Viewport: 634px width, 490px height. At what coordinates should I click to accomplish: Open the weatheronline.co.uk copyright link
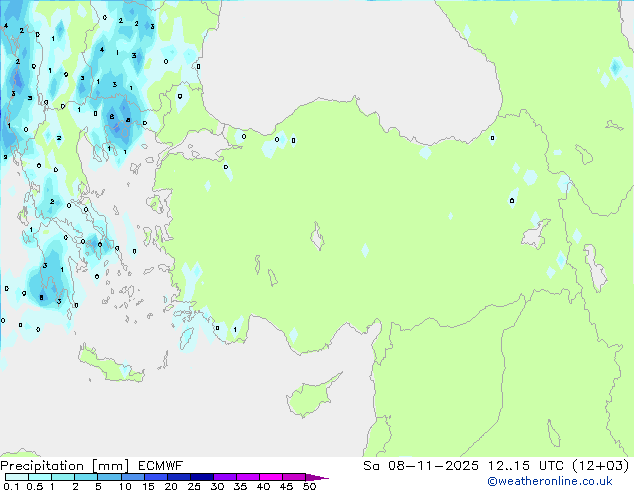coord(550,481)
